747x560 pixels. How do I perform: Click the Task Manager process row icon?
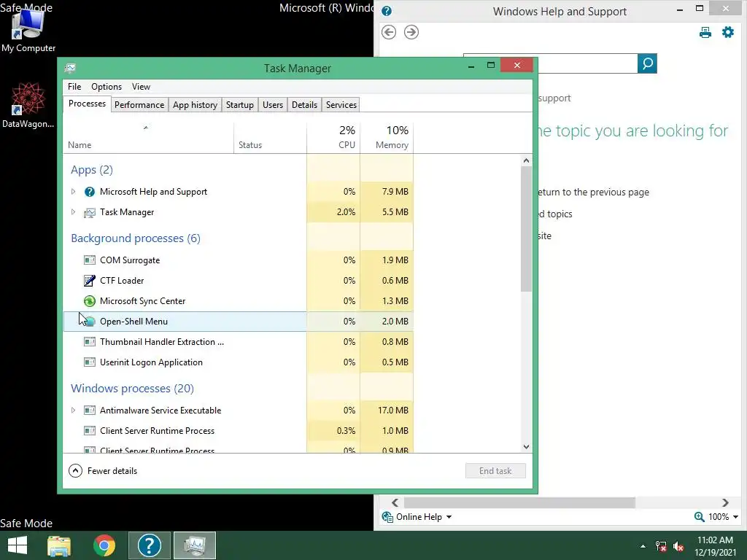pyautogui.click(x=90, y=212)
